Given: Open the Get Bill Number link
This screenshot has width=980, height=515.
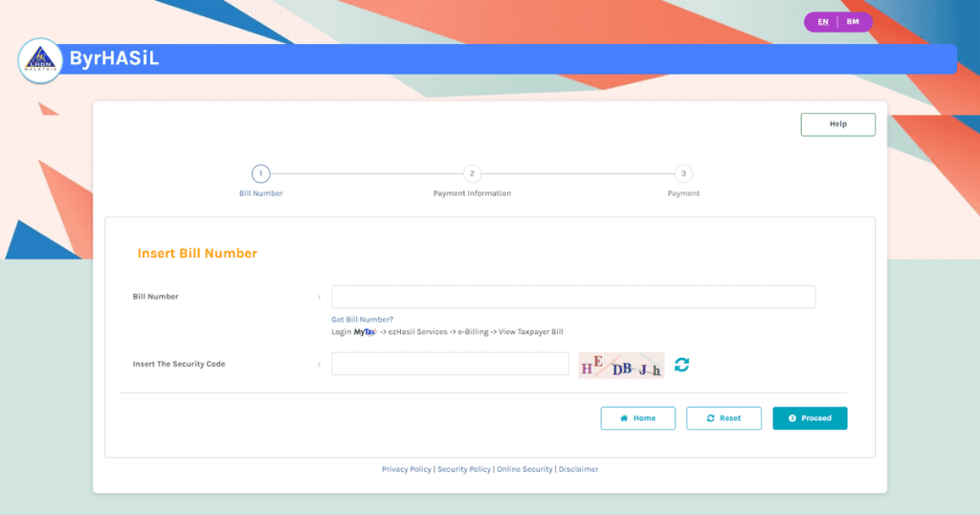Looking at the screenshot, I should pos(362,319).
